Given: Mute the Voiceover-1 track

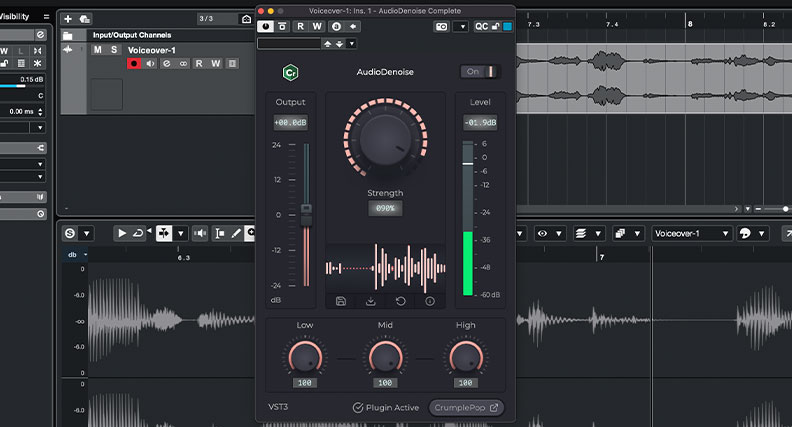Looking at the screenshot, I should tap(98, 50).
